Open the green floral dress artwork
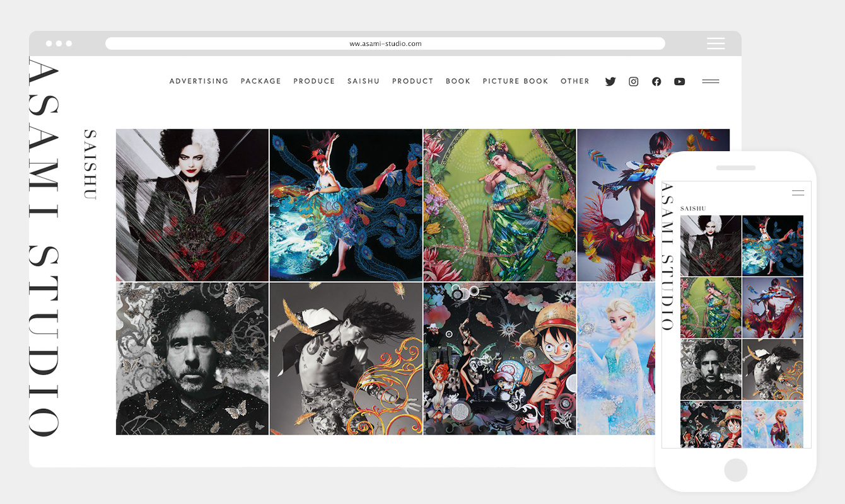 tap(500, 205)
